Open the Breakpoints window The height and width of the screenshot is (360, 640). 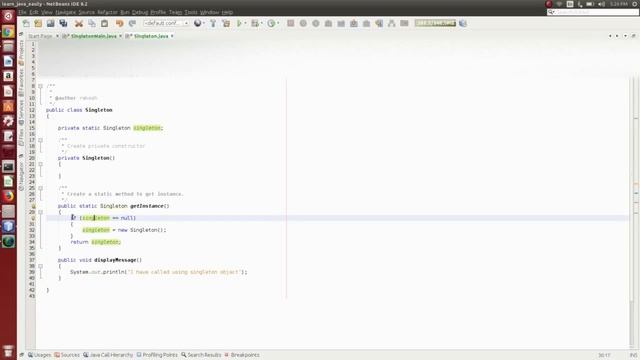pyautogui.click(x=242, y=355)
